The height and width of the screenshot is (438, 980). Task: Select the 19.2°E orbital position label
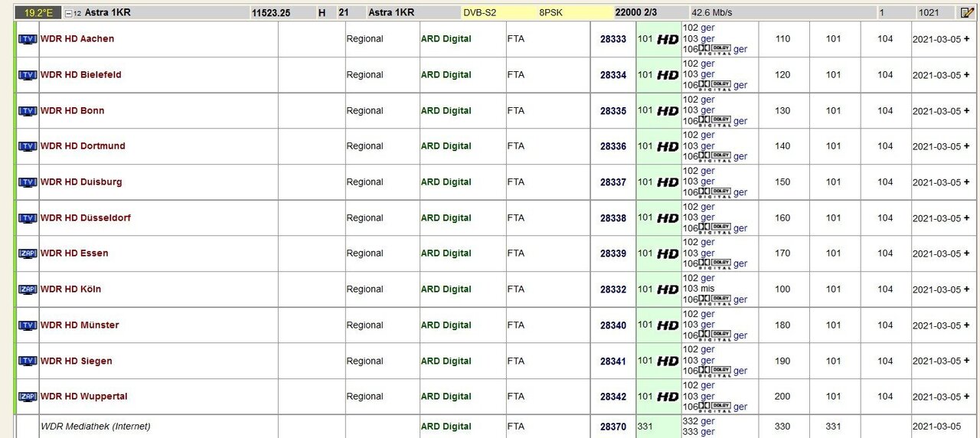click(38, 13)
